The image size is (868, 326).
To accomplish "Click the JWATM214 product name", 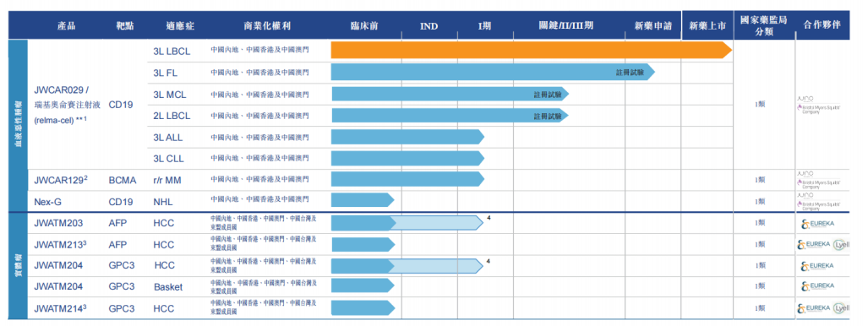I will (x=60, y=308).
